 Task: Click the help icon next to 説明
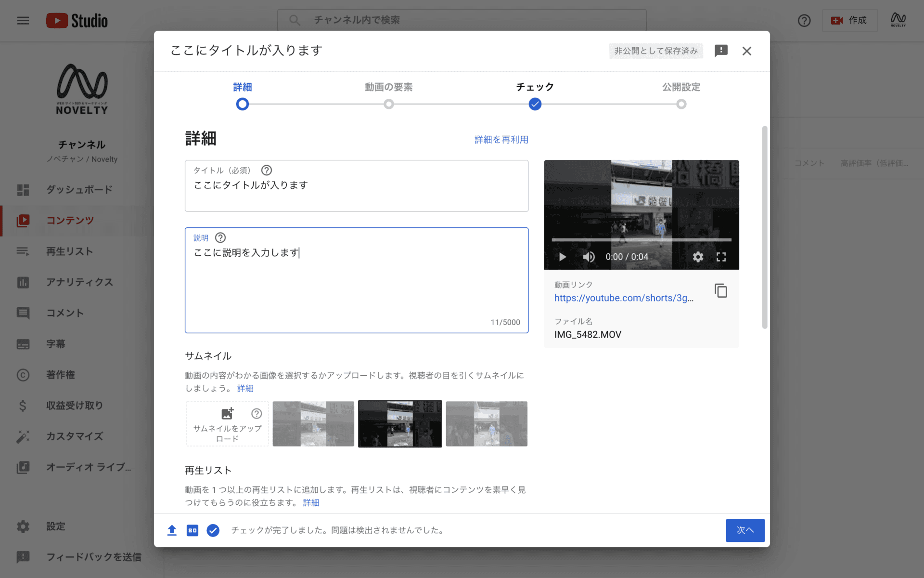220,237
